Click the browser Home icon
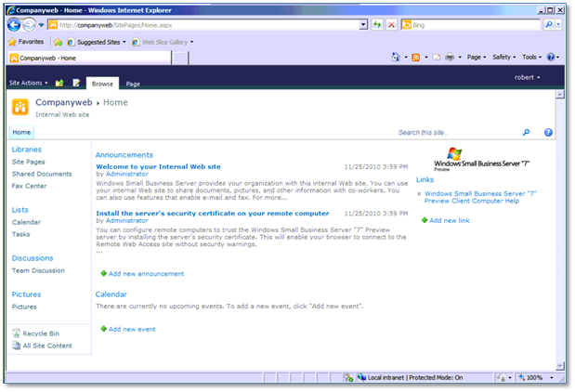Image resolution: width=575 pixels, height=392 pixels. point(396,58)
